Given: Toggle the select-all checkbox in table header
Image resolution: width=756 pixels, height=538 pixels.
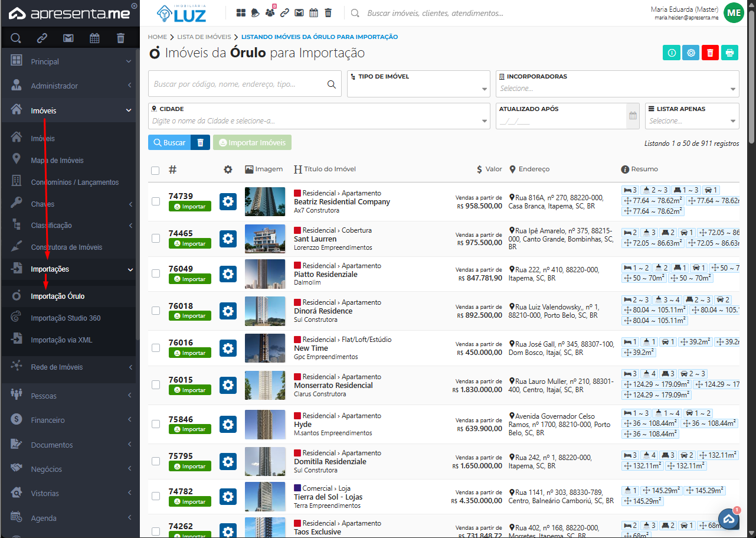Looking at the screenshot, I should coord(155,170).
